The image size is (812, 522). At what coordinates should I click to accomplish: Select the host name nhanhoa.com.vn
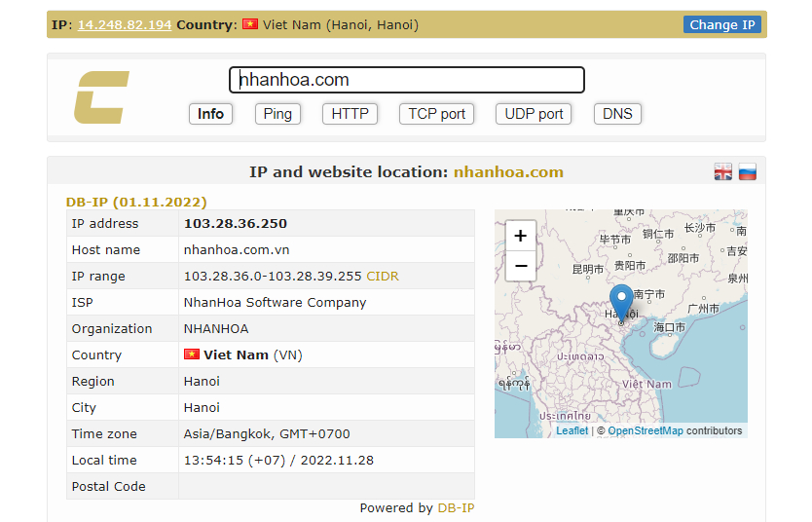click(237, 249)
